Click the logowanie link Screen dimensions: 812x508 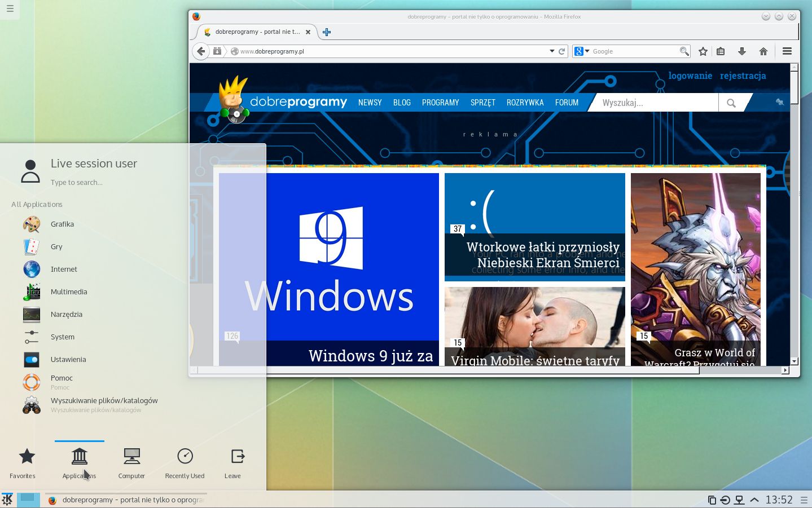[x=690, y=76]
